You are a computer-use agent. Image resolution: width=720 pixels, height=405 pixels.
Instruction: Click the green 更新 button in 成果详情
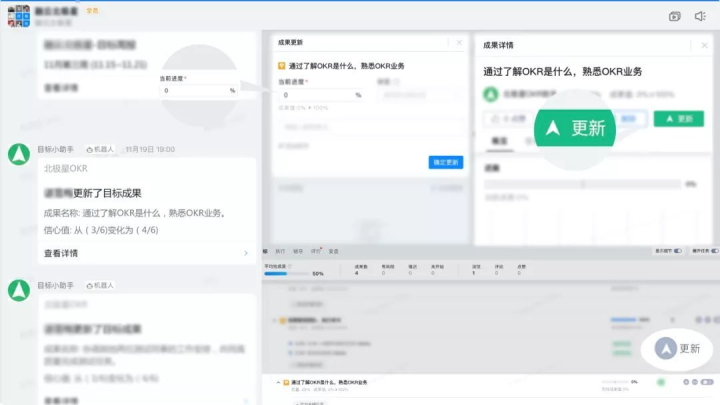pos(679,119)
